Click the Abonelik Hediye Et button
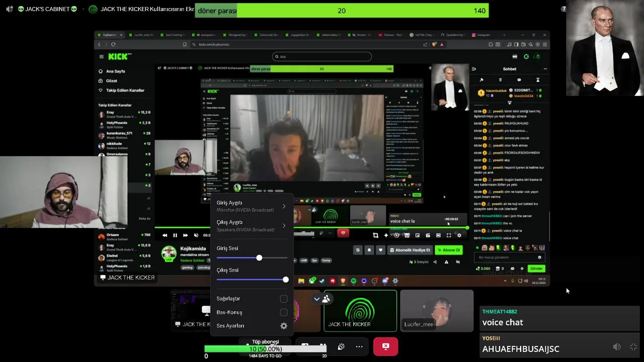 click(x=410, y=250)
